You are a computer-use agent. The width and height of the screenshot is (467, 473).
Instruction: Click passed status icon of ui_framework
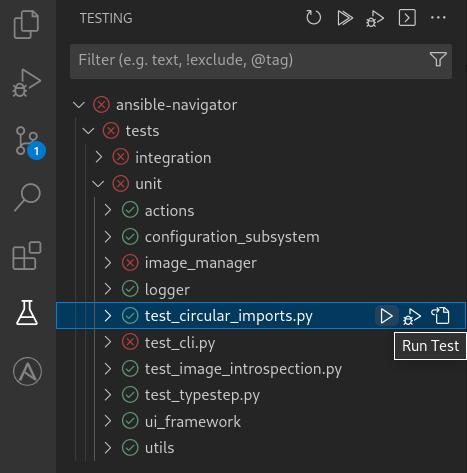tap(130, 421)
